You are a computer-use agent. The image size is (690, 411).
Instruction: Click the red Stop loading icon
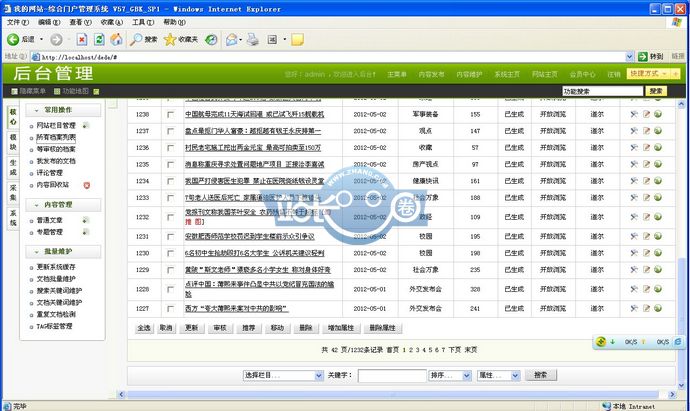pos(82,40)
